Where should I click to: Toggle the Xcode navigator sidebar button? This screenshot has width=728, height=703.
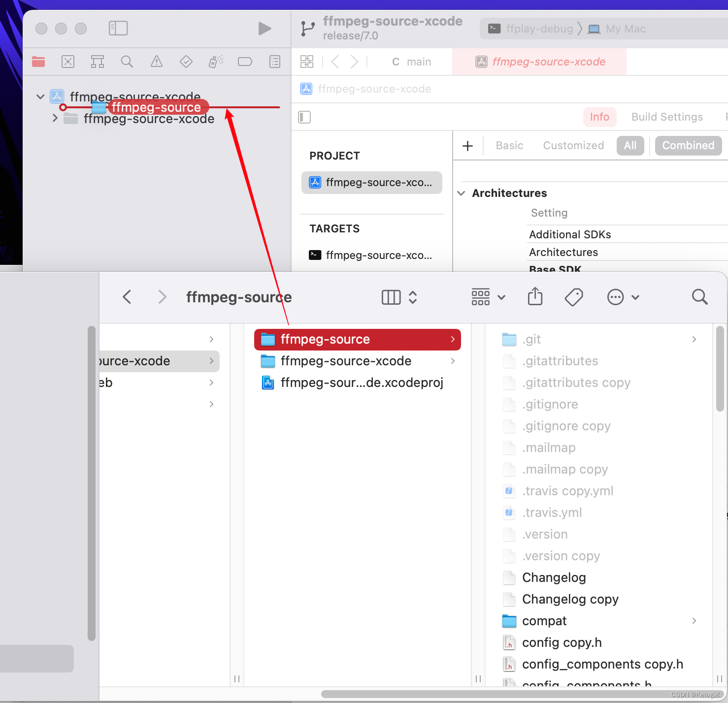point(118,28)
